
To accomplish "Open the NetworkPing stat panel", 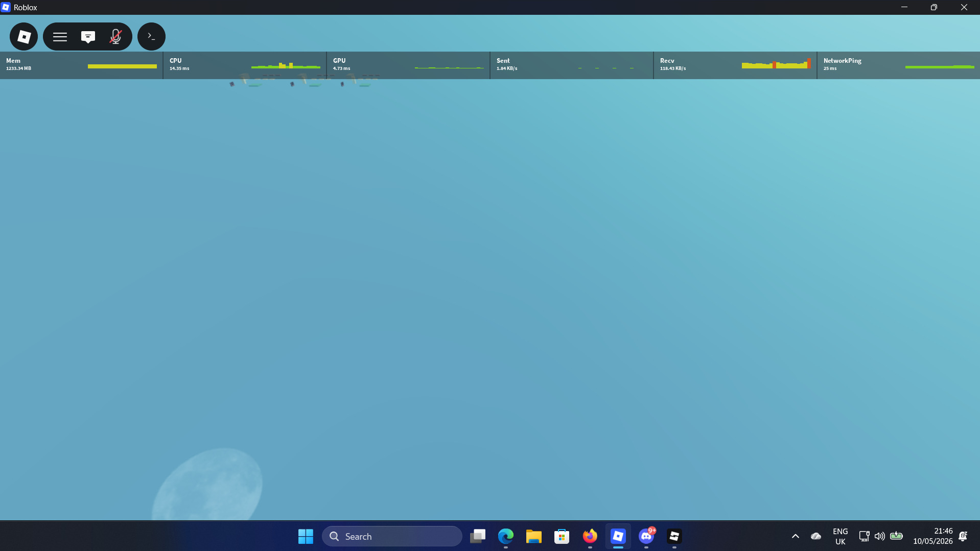I will coord(899,65).
